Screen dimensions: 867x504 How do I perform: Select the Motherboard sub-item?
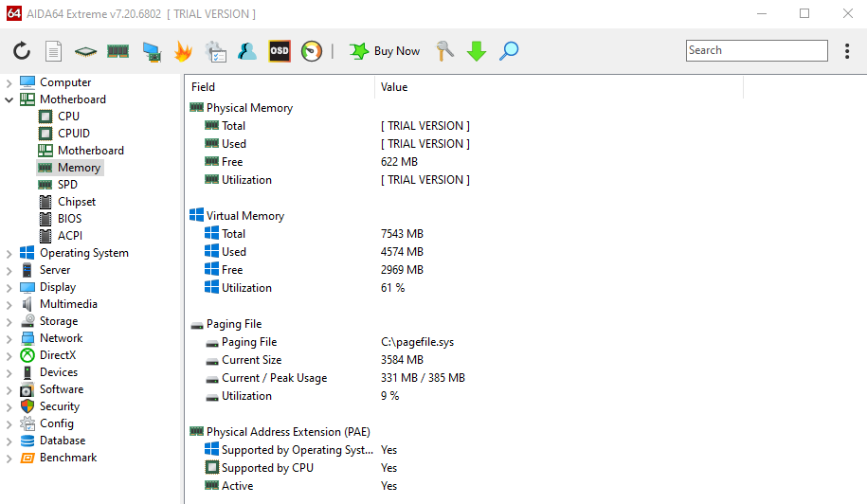[x=91, y=151]
